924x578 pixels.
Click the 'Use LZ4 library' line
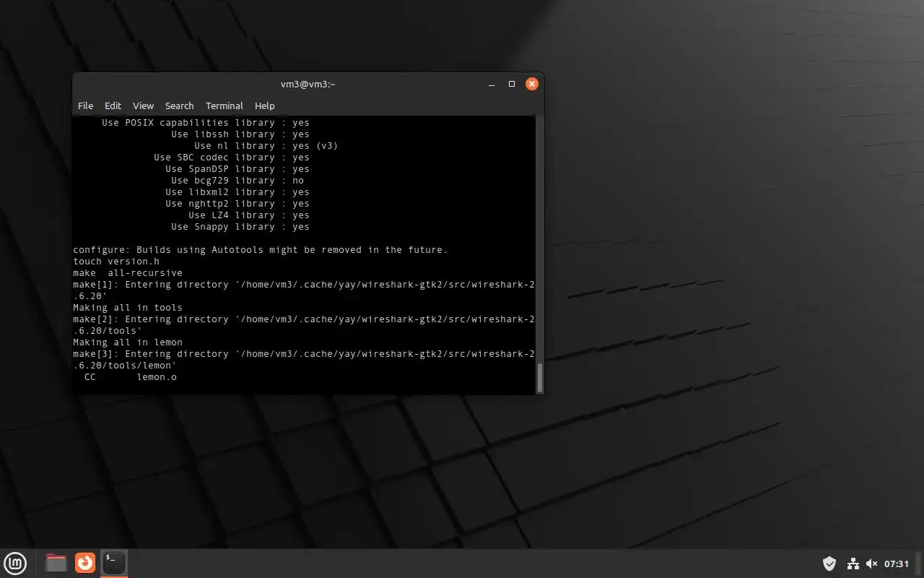tap(249, 215)
